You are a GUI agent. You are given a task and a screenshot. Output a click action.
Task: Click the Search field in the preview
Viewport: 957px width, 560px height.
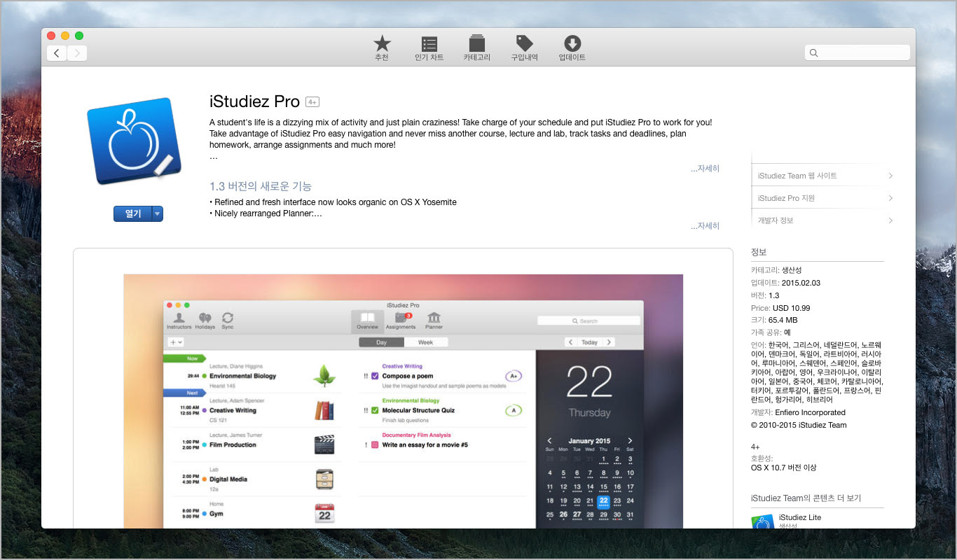tap(588, 321)
